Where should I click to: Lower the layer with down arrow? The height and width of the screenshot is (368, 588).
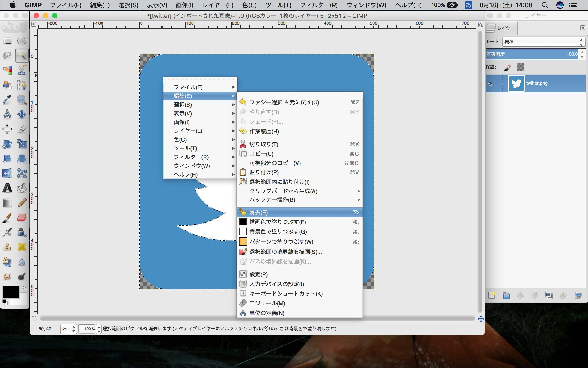[x=534, y=295]
